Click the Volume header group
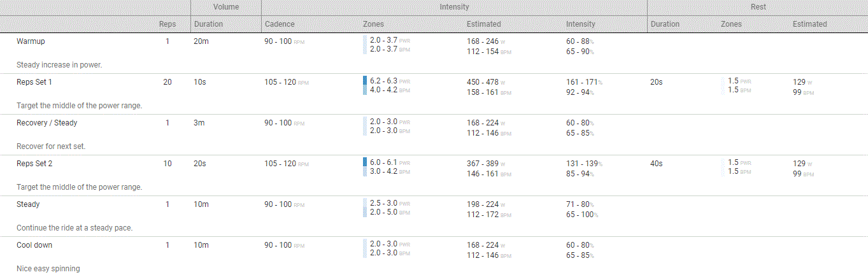 point(226,7)
